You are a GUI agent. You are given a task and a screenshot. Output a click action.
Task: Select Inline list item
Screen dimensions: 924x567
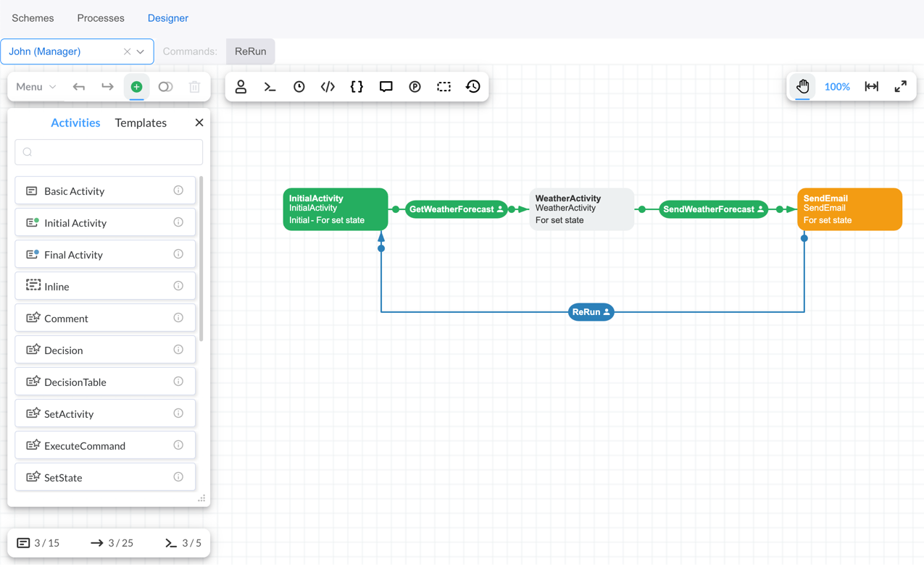tap(105, 286)
